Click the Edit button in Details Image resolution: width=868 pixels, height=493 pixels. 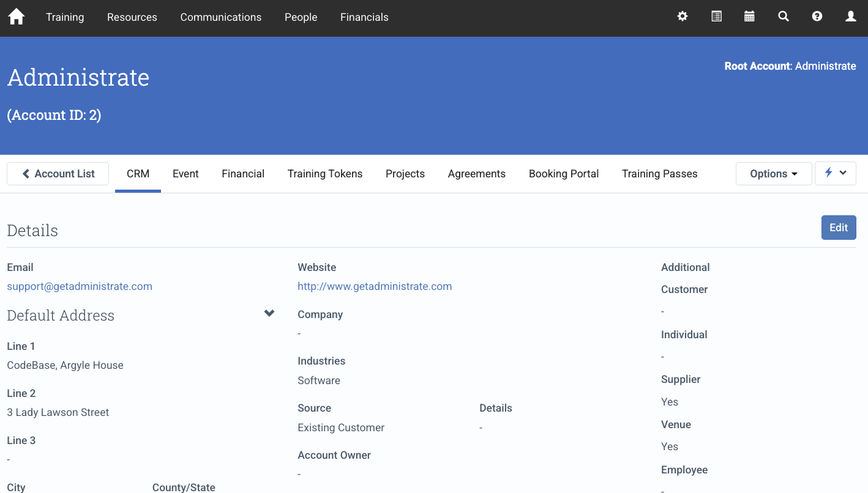[x=839, y=228]
